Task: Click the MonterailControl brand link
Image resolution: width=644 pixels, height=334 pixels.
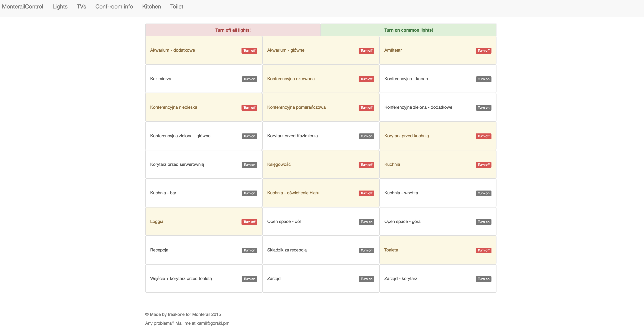Action: (x=23, y=7)
